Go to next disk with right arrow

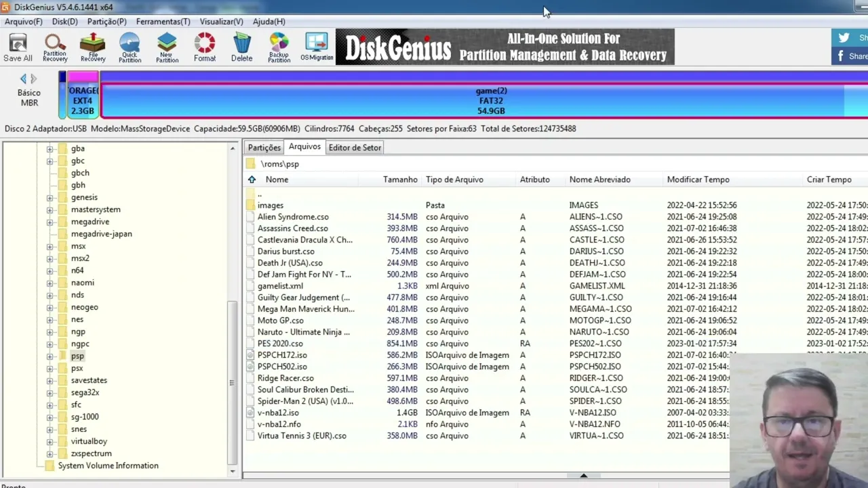pos(34,79)
